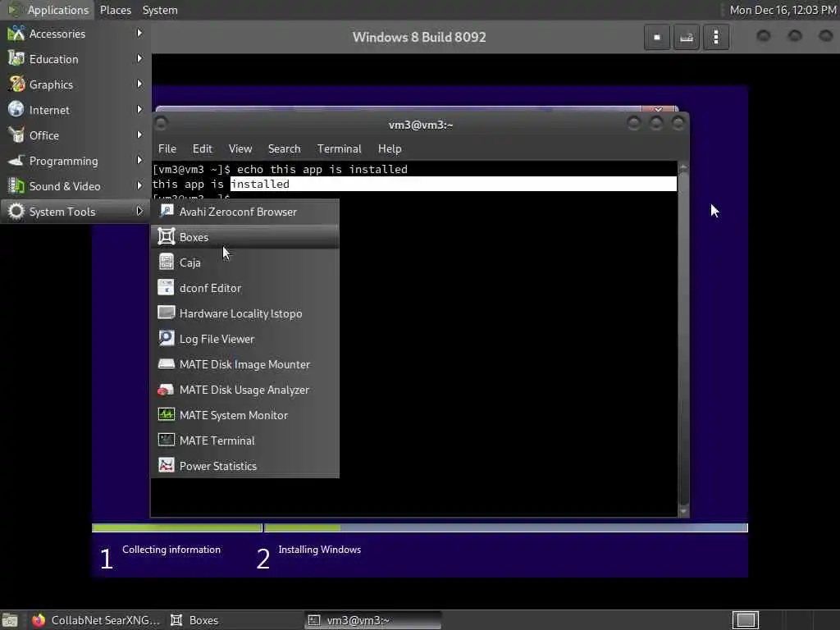Open the terminal File menu

click(x=167, y=149)
